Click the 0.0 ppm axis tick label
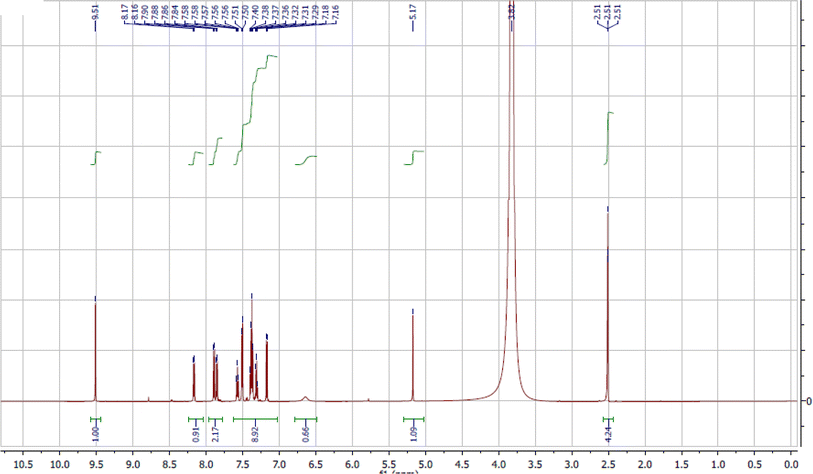 click(x=792, y=464)
